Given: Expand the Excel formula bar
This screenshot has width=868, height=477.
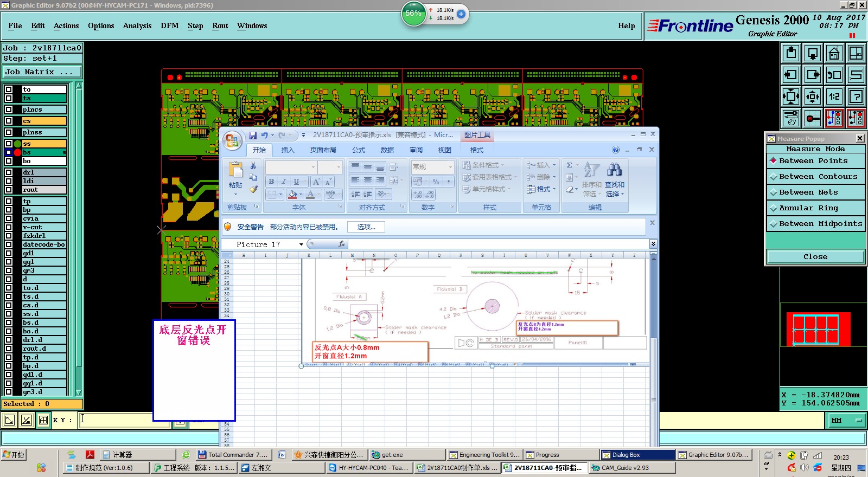Looking at the screenshot, I should pyautogui.click(x=653, y=244).
